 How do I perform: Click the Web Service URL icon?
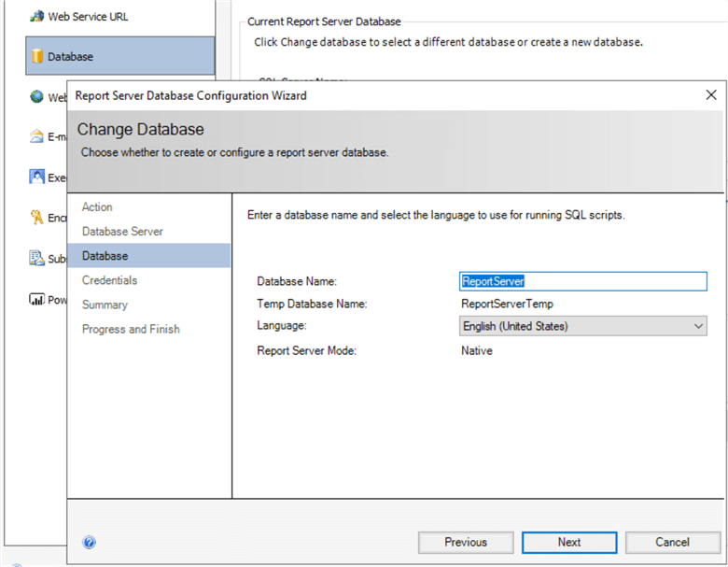coord(37,17)
